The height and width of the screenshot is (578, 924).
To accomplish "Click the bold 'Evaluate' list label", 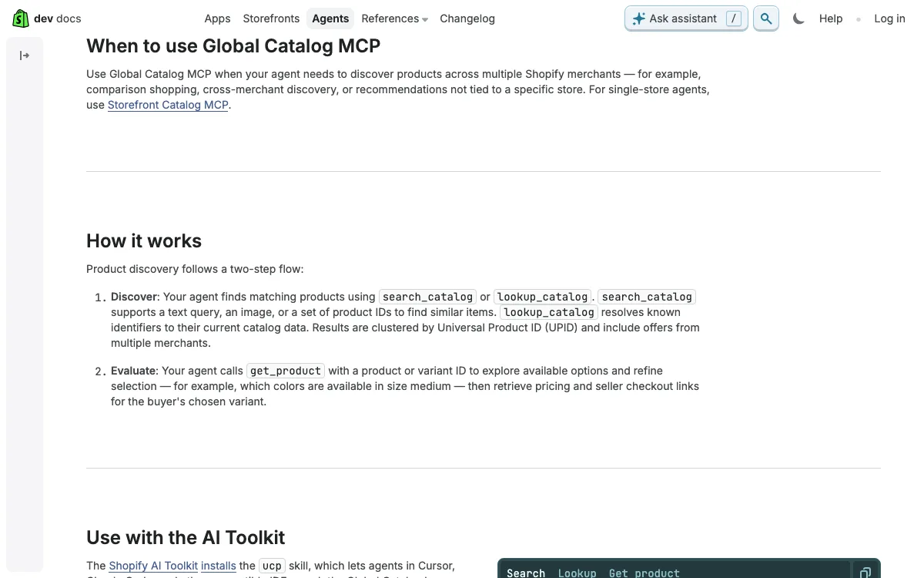I will point(135,371).
